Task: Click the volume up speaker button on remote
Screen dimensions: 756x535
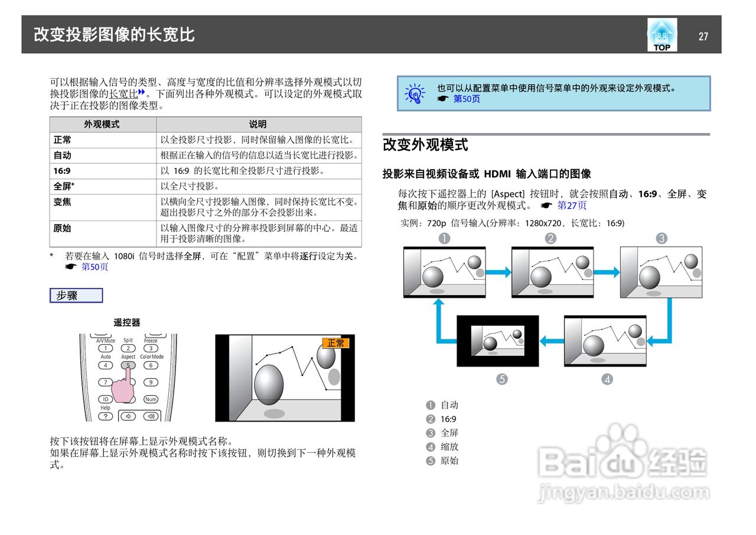Action: (x=151, y=416)
